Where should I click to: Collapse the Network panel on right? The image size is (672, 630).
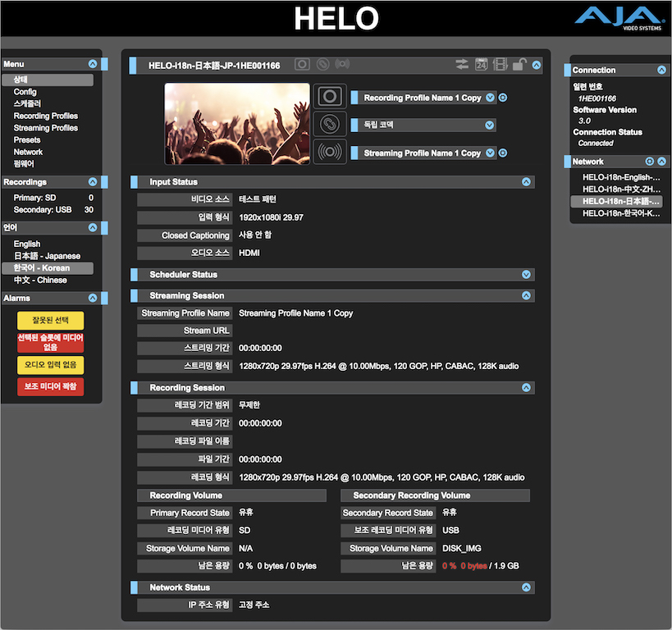pyautogui.click(x=661, y=161)
